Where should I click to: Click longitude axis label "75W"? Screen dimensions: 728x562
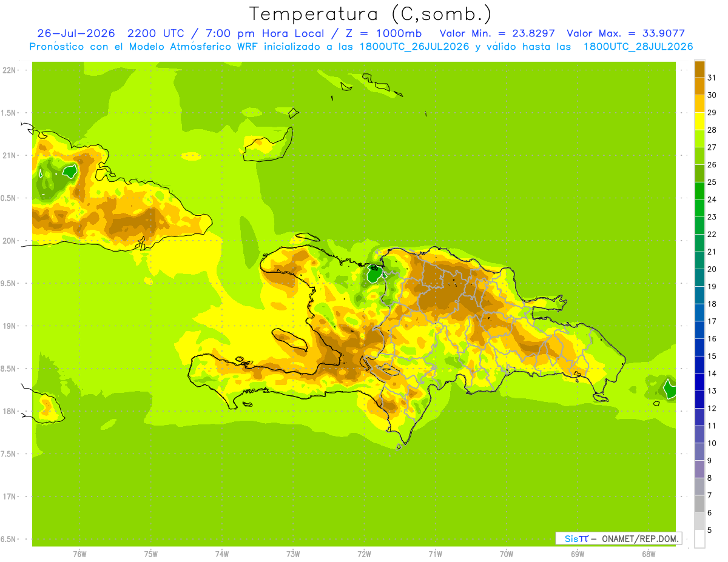click(151, 554)
